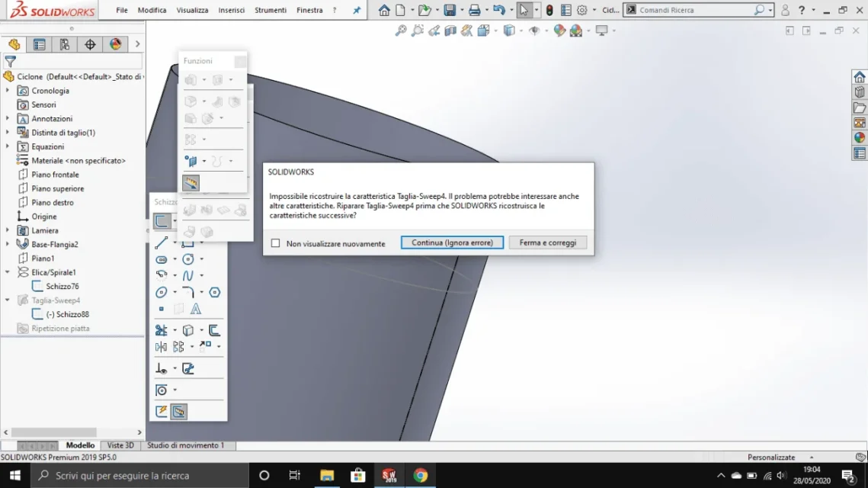Open the Finestra menu

[309, 10]
